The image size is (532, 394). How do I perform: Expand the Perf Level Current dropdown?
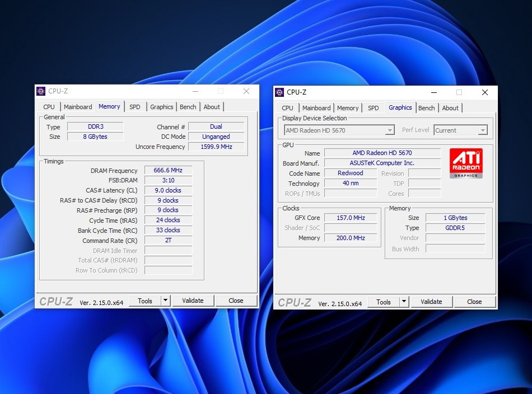(x=483, y=130)
